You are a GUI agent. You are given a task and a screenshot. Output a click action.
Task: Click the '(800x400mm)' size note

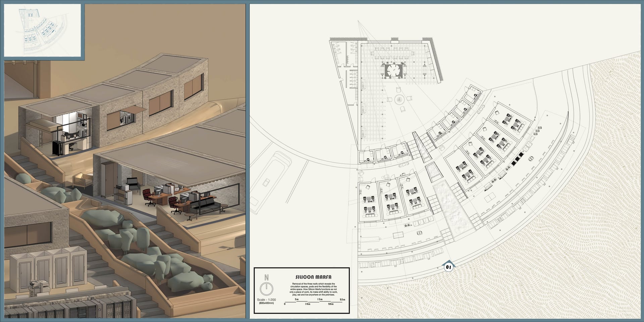pyautogui.click(x=266, y=303)
